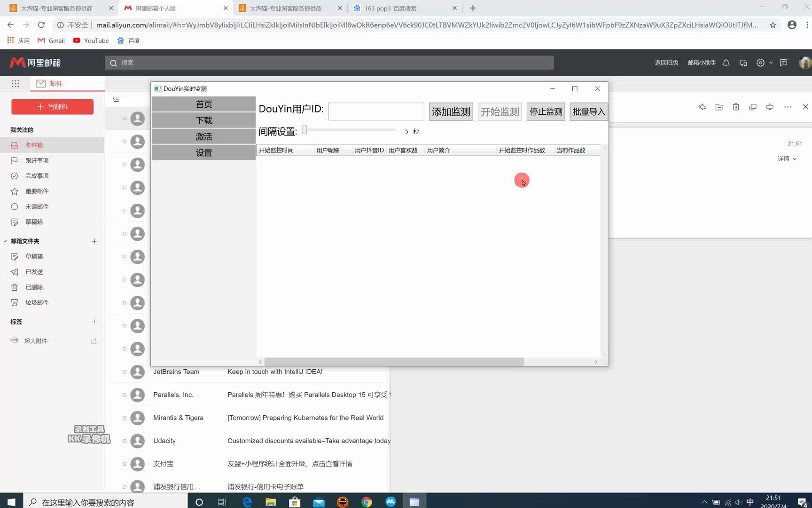Open the 收件箱 inbox folder
Screen dimensions: 812x508
(x=52, y=145)
